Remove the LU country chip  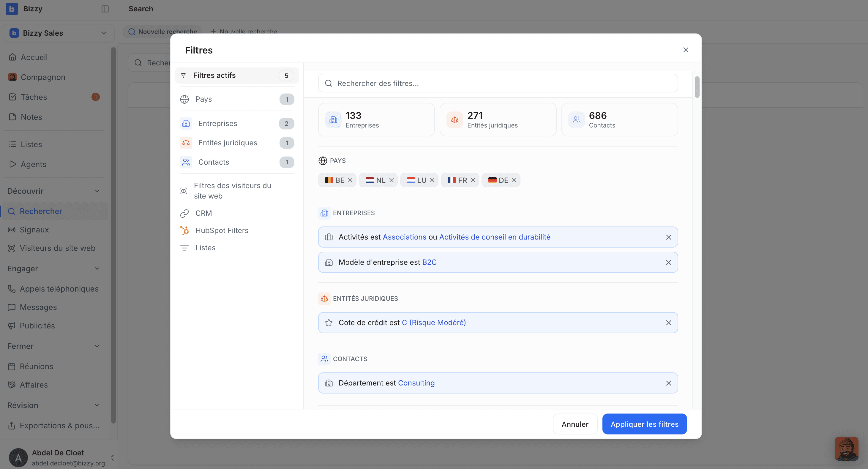coord(432,180)
